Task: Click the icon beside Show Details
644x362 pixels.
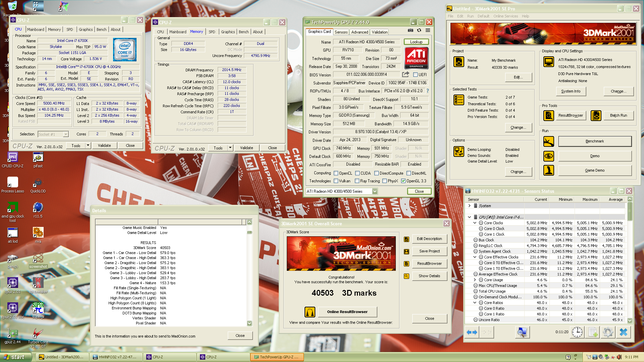Action: (x=407, y=276)
